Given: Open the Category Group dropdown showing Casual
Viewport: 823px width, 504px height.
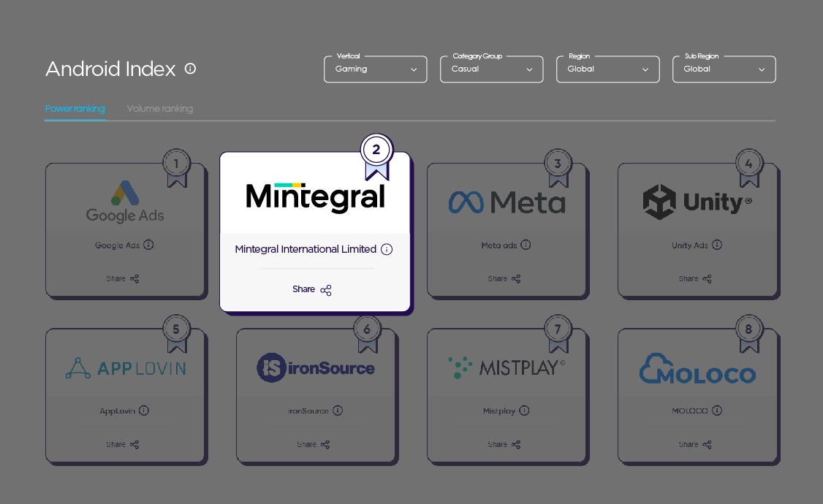Looking at the screenshot, I should (491, 69).
